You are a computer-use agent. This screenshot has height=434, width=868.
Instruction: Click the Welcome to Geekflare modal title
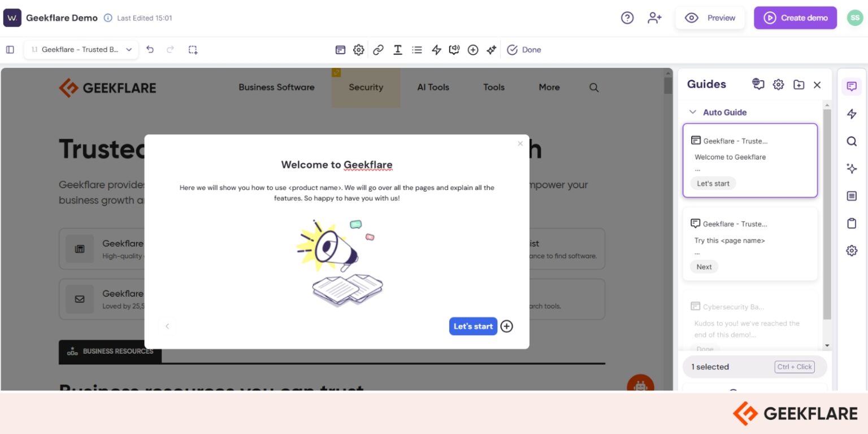pyautogui.click(x=337, y=165)
